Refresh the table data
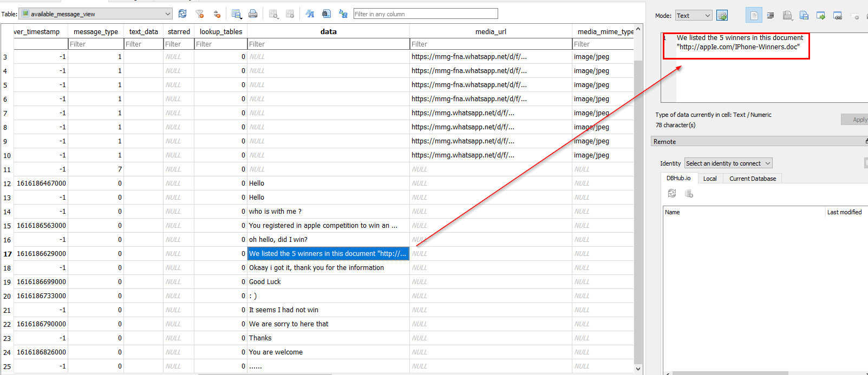This screenshot has height=375, width=868. coord(182,14)
